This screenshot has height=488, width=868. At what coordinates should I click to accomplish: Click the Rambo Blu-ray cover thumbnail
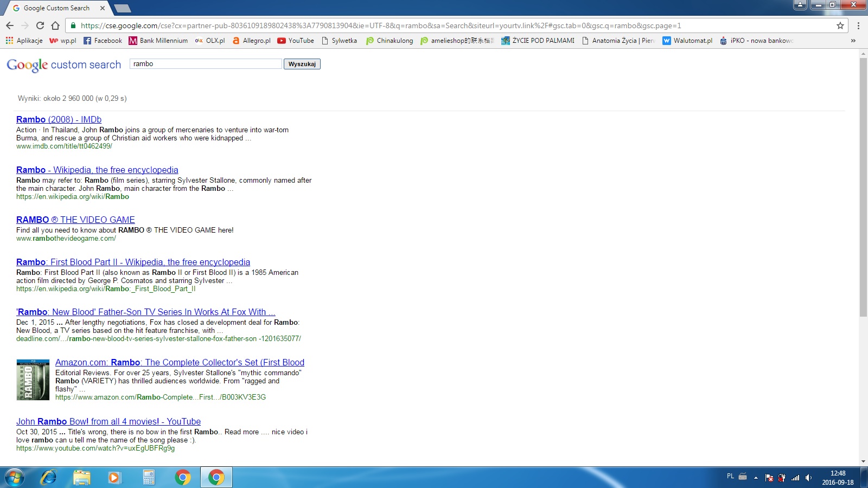(x=33, y=380)
